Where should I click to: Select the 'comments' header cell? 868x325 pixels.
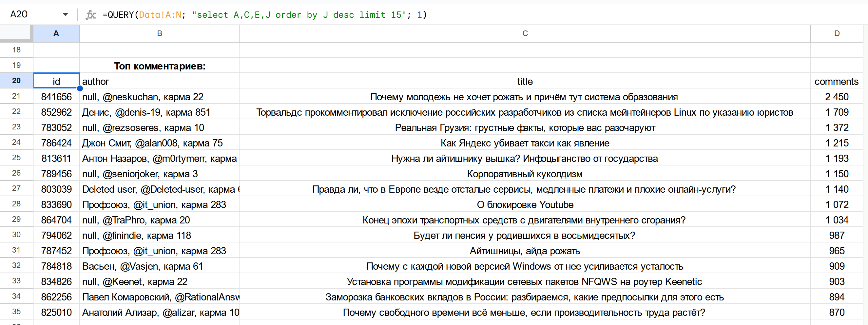click(836, 82)
